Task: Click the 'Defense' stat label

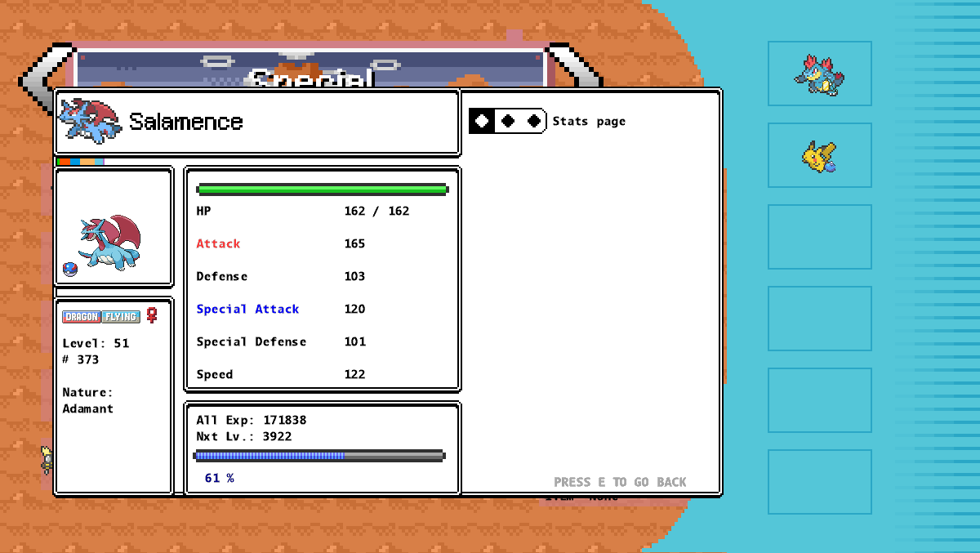Action: coord(221,276)
